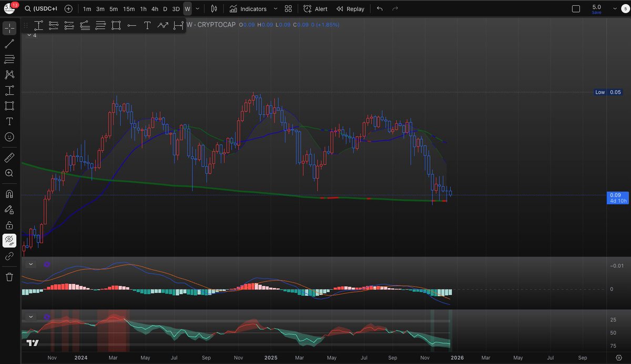Pick the Fib retracement tool in favorites bar
Viewport: 631px width, 364px height.
pyautogui.click(x=54, y=25)
